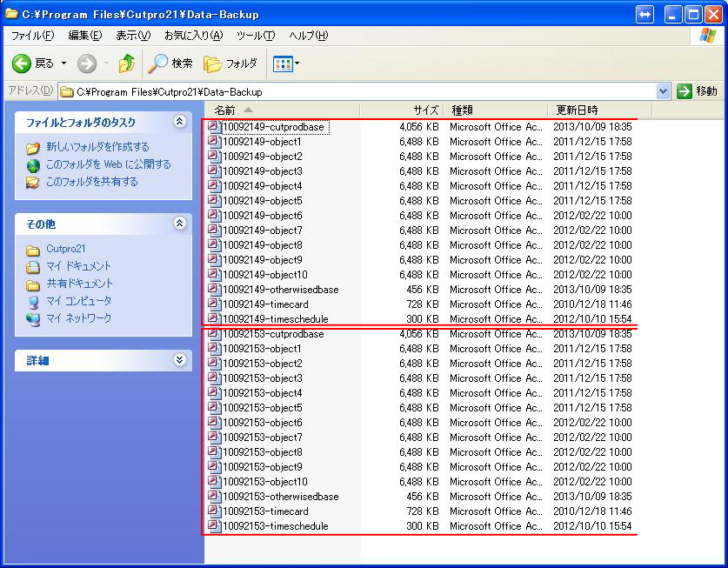This screenshot has width=728, height=568.
Task: Select file 10092153-timecard
Action: (x=265, y=511)
